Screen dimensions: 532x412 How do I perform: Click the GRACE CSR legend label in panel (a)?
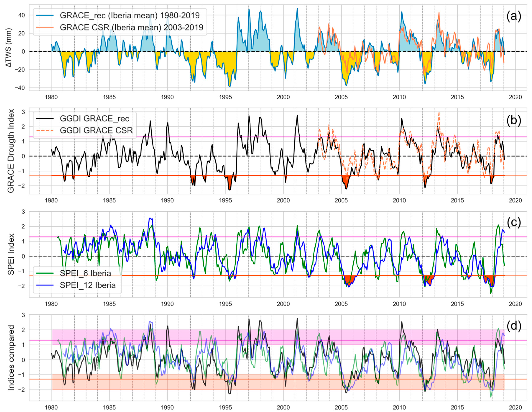131,27
